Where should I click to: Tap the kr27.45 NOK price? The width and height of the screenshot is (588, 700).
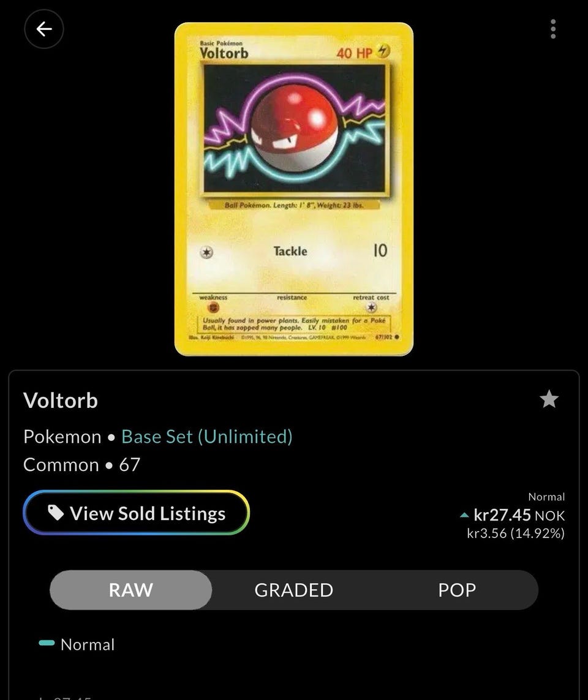click(x=519, y=515)
